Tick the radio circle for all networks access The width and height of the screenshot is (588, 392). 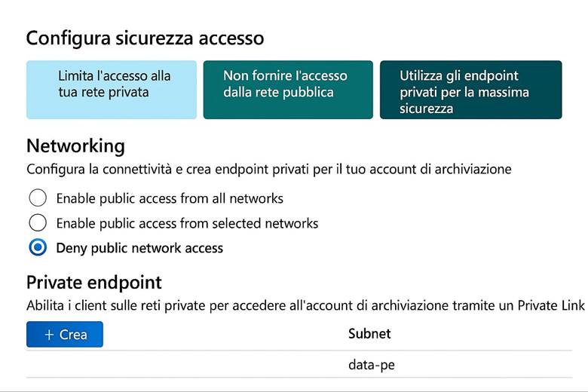point(38,199)
